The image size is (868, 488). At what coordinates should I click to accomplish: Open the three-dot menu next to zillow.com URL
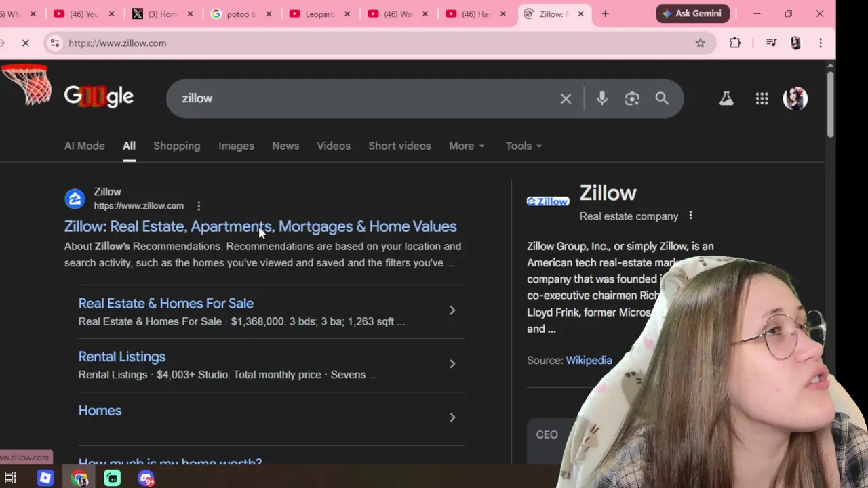pos(199,206)
